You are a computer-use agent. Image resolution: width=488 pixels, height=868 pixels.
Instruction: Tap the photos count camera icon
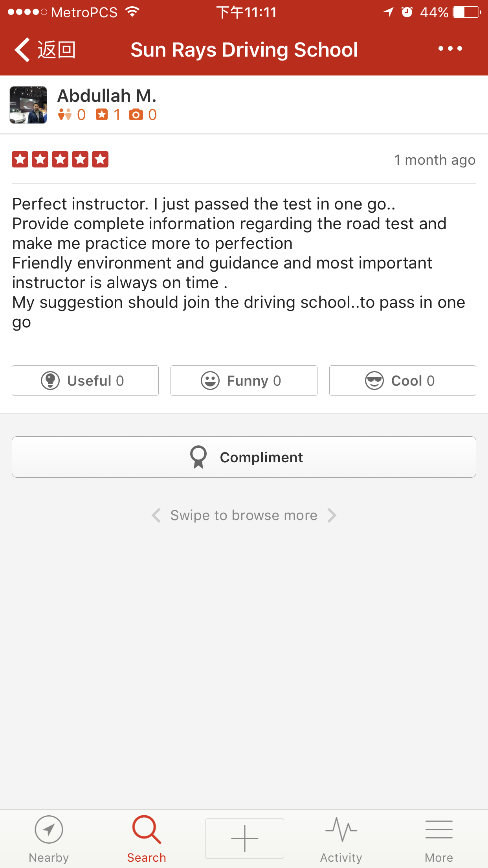click(x=136, y=115)
